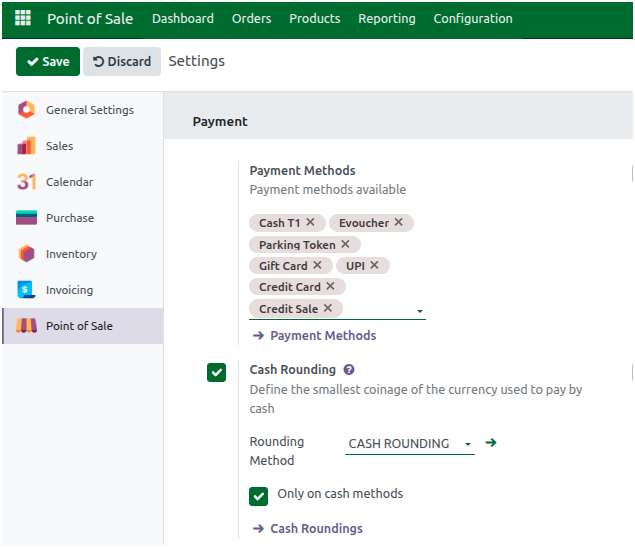Click the Invoicing dollar icon
This screenshot has width=635, height=547.
pos(26,290)
